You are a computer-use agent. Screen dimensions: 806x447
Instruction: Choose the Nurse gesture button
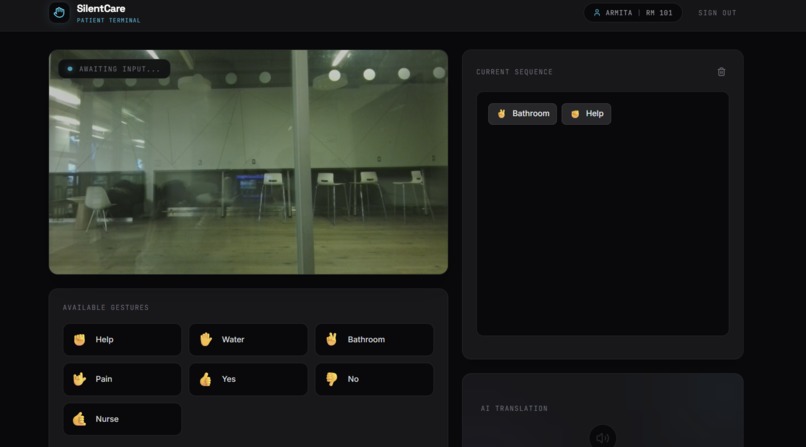coord(122,419)
